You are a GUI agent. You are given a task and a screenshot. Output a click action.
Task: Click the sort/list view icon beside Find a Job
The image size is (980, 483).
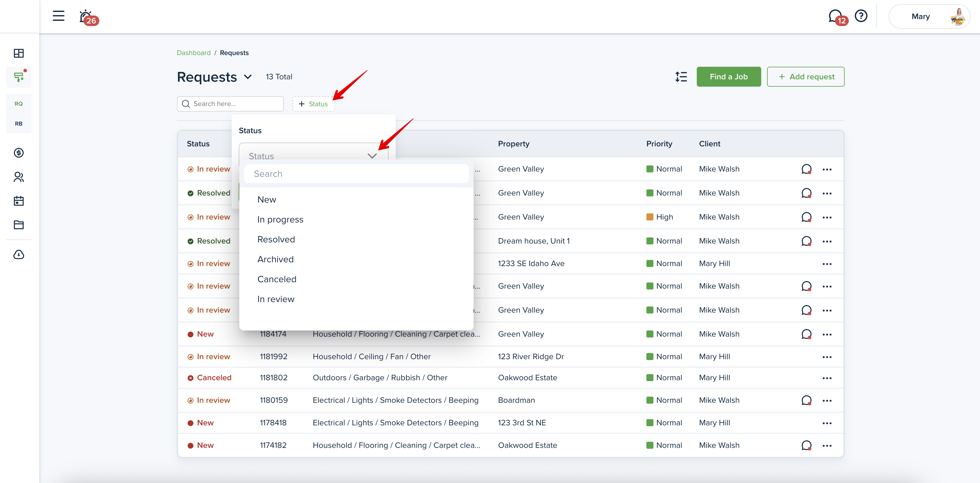click(681, 77)
